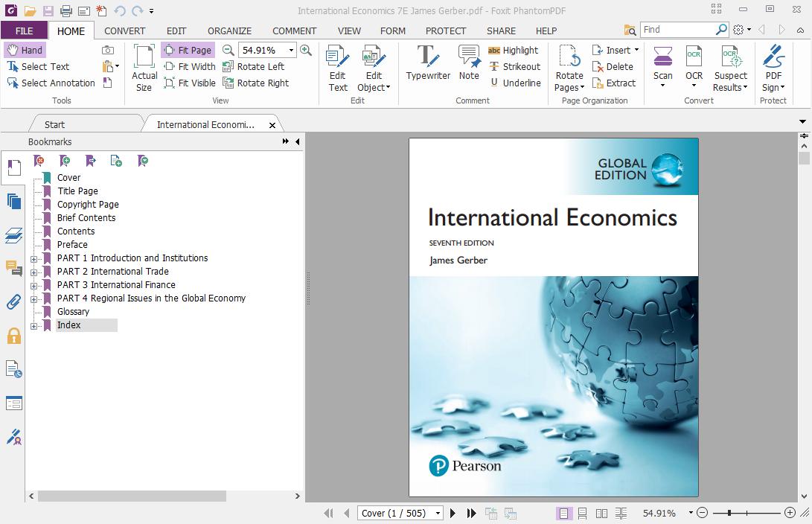The image size is (812, 524).
Task: Close the International Economics document tab
Action: click(x=272, y=125)
